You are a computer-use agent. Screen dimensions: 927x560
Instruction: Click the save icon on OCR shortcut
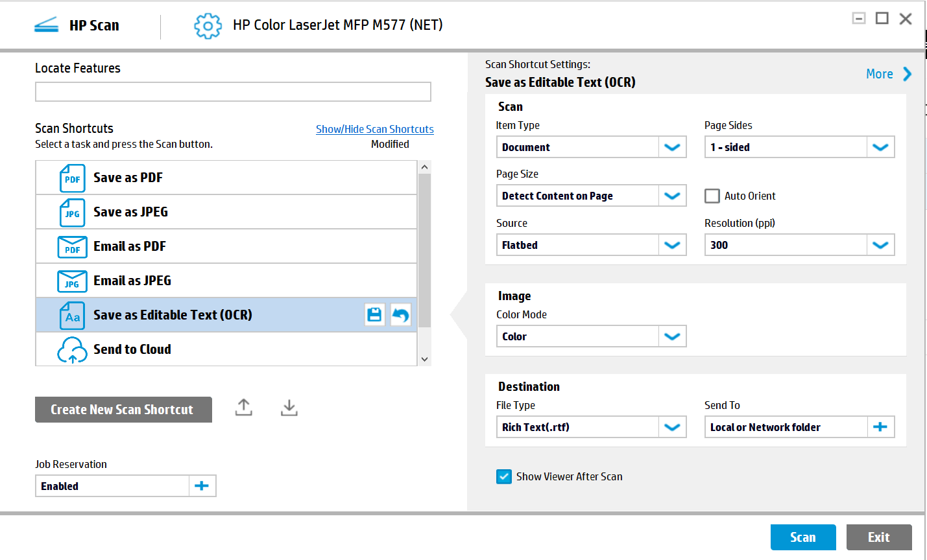click(x=374, y=315)
